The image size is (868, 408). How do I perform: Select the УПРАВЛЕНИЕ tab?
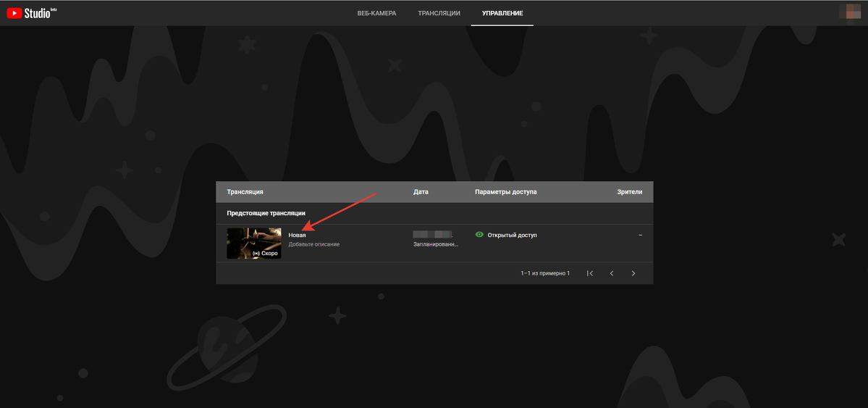tap(502, 13)
